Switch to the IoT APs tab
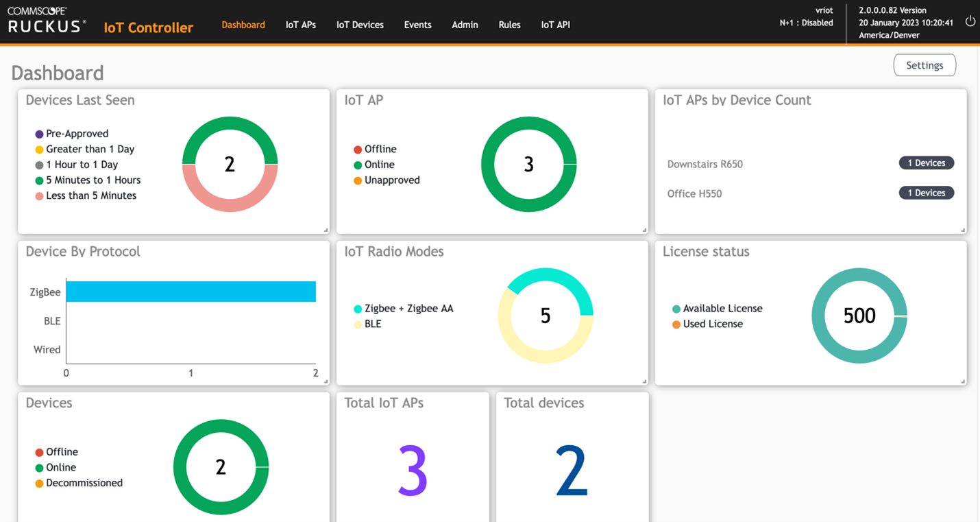Viewport: 980px width, 522px height. 300,25
